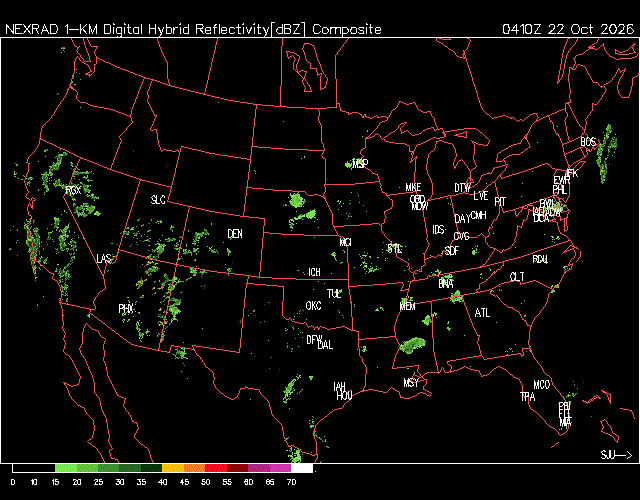Click the "HOU" airport label
This screenshot has height=500, width=640.
(344, 395)
